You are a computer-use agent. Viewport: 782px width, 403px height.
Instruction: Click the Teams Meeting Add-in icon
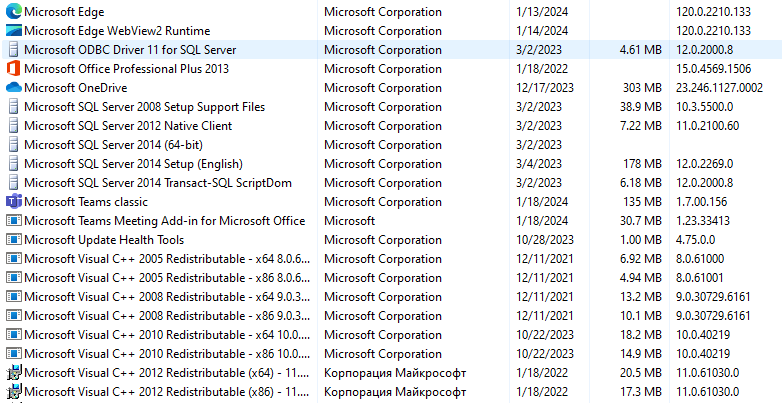pyautogui.click(x=13, y=220)
